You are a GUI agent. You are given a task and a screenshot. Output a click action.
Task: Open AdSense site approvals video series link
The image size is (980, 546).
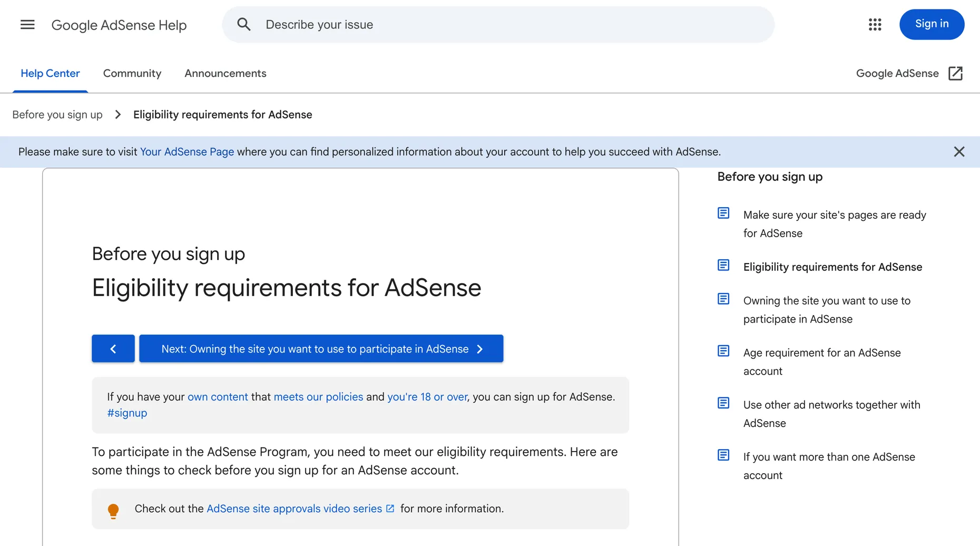click(294, 509)
